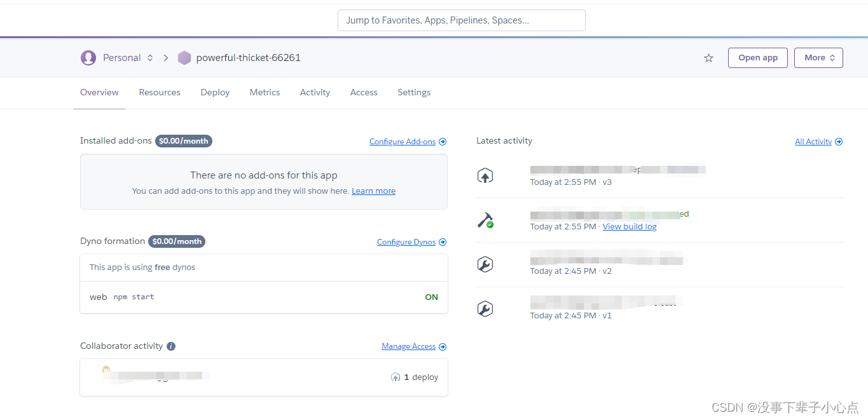868x420 pixels.
Task: Open the Configure Dynos link
Action: [x=406, y=242]
